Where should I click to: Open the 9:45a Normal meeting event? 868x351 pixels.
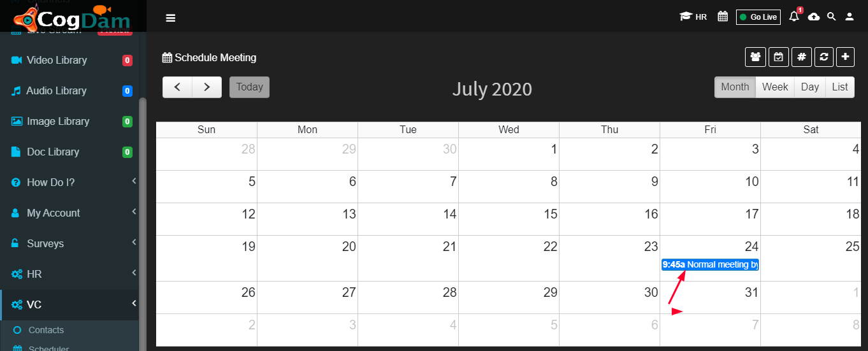click(710, 264)
